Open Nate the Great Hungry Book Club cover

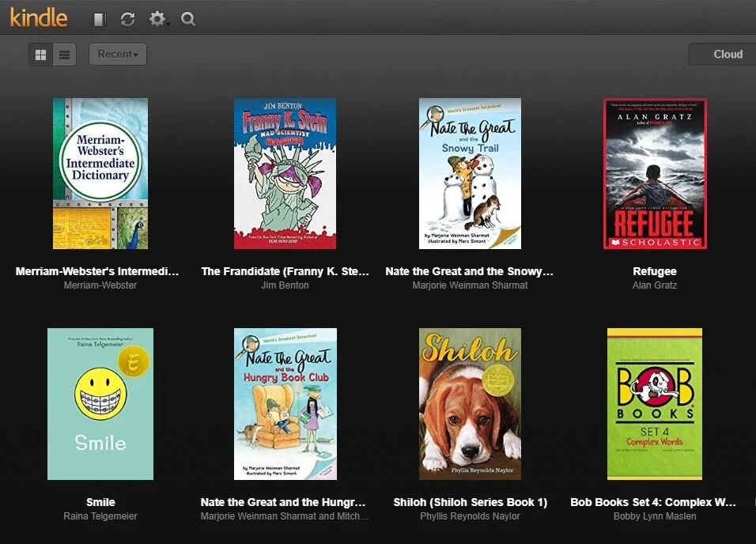click(x=285, y=404)
